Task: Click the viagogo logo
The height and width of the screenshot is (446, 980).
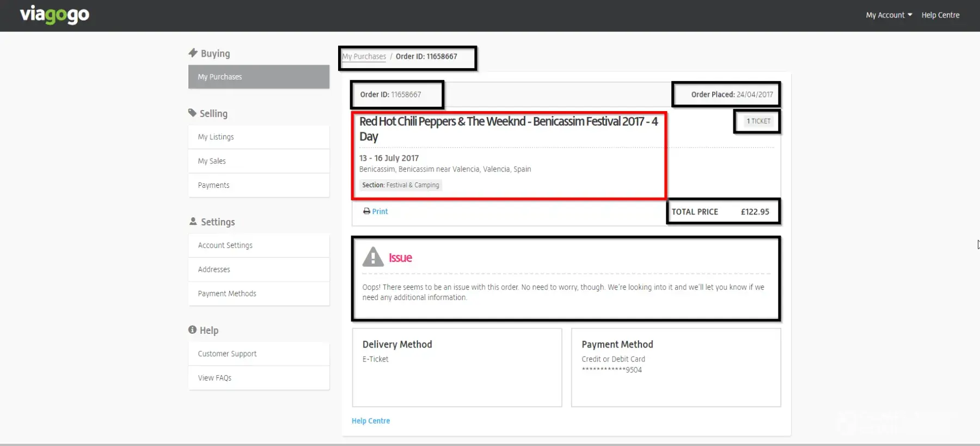Action: 54,15
